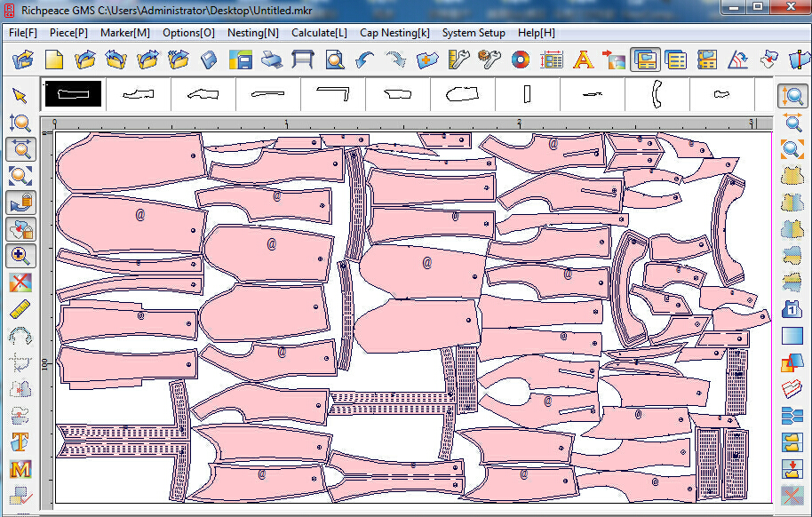Select the zoom-out tool on left toolbar

click(20, 176)
